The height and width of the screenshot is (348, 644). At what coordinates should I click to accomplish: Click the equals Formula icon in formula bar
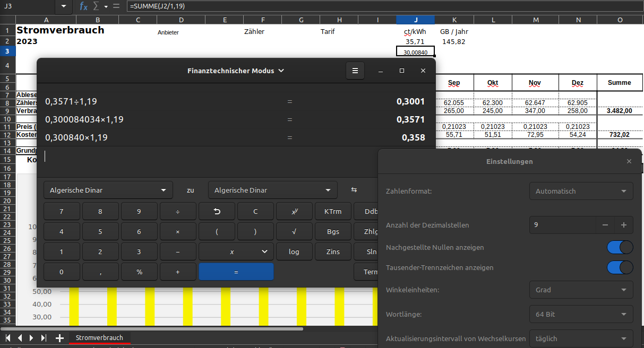116,6
